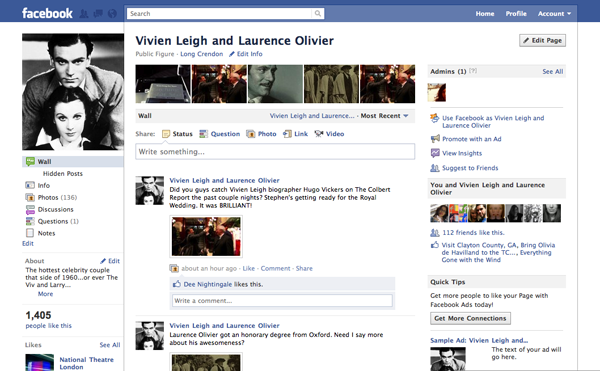Open Sample Ad: Vivien Leigh link
The height and width of the screenshot is (371, 600).
coord(479,340)
